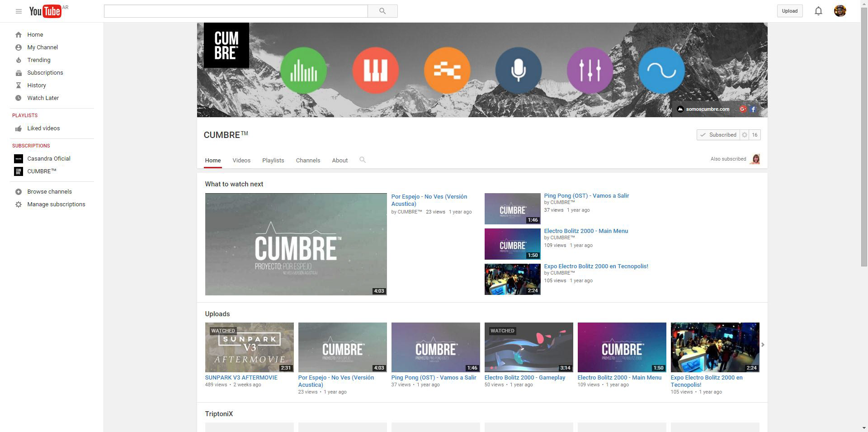The height and width of the screenshot is (432, 868).
Task: Open Electro Bolitz 2000 - Main Menu watch-next link
Action: click(586, 231)
